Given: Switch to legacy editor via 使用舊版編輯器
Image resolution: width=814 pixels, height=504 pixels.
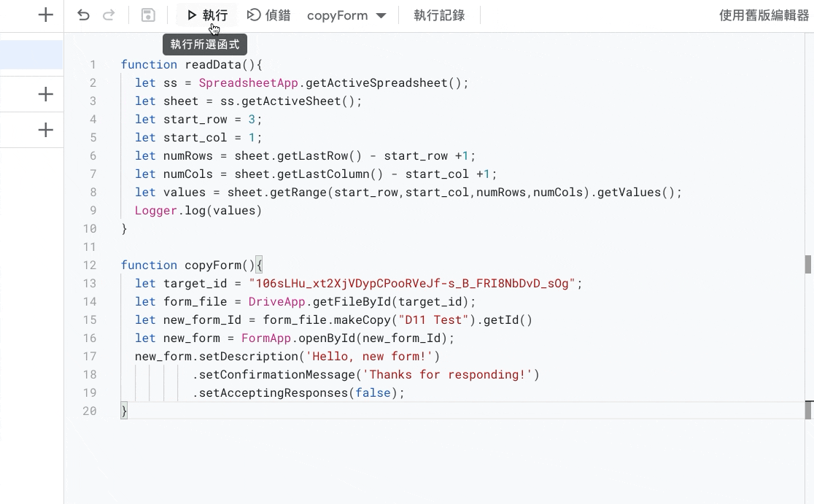Looking at the screenshot, I should tap(764, 15).
